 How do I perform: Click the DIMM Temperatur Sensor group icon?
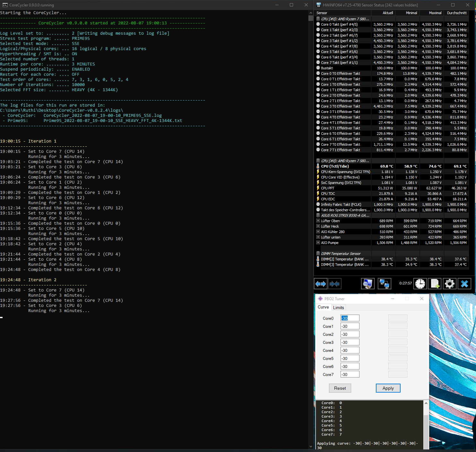(318, 254)
